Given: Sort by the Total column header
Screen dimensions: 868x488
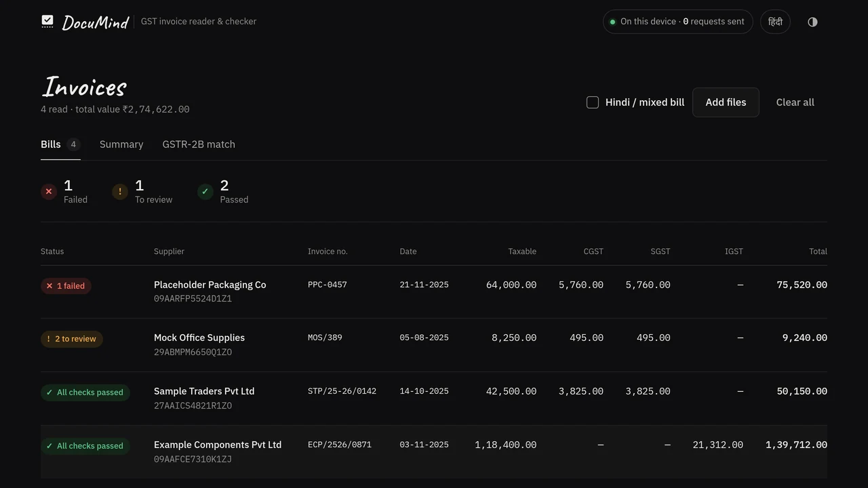Looking at the screenshot, I should pyautogui.click(x=818, y=251).
